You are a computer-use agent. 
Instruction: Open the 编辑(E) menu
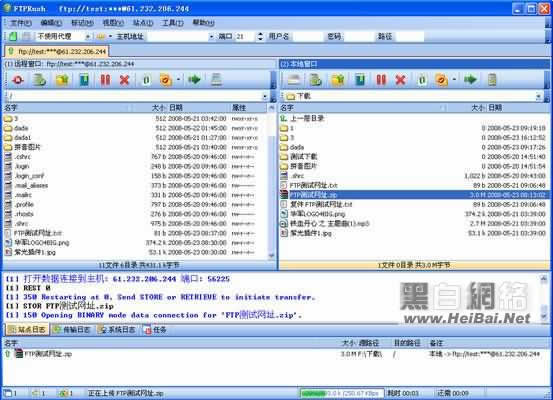tap(51, 23)
